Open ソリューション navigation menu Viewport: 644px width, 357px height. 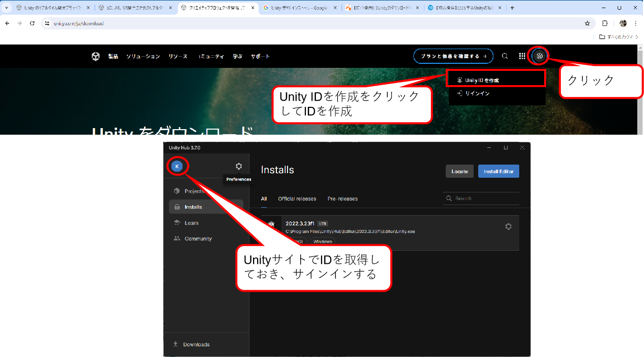[x=143, y=56]
